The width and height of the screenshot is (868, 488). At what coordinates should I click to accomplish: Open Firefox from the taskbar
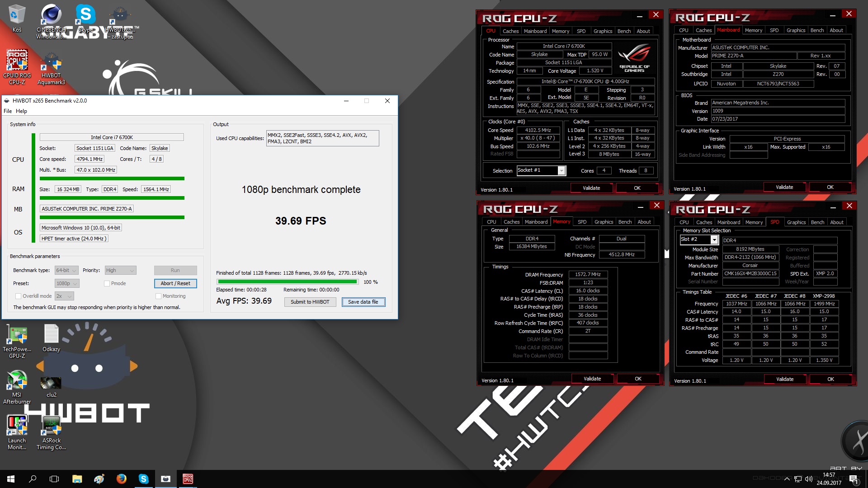121,479
